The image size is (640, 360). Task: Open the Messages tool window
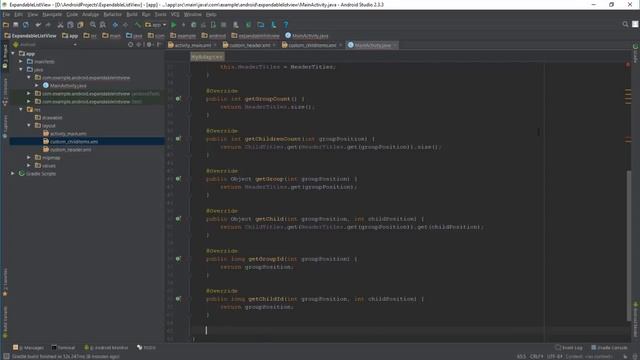[28, 348]
